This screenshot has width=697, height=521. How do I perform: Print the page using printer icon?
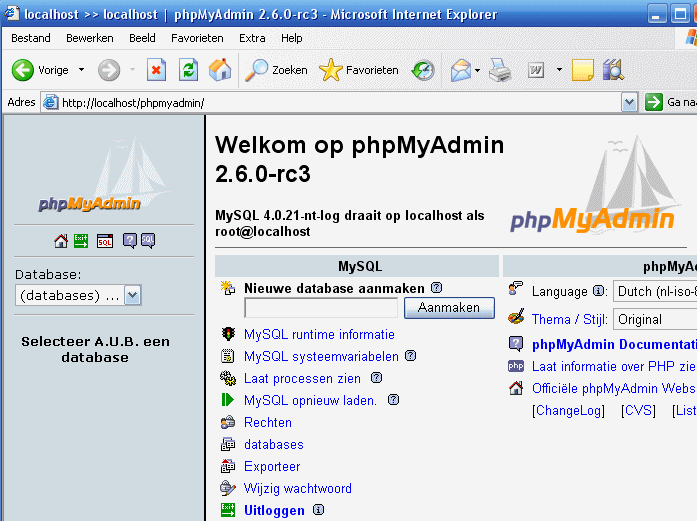(x=501, y=70)
